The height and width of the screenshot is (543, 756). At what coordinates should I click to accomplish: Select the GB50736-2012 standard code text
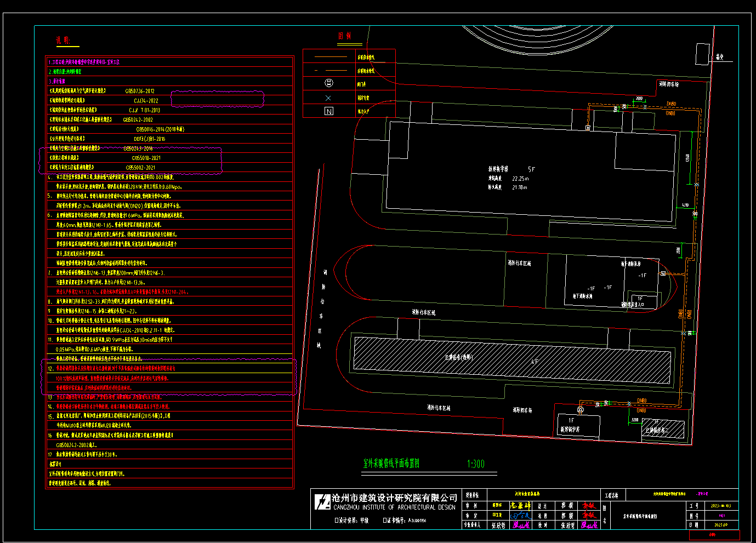click(x=140, y=91)
